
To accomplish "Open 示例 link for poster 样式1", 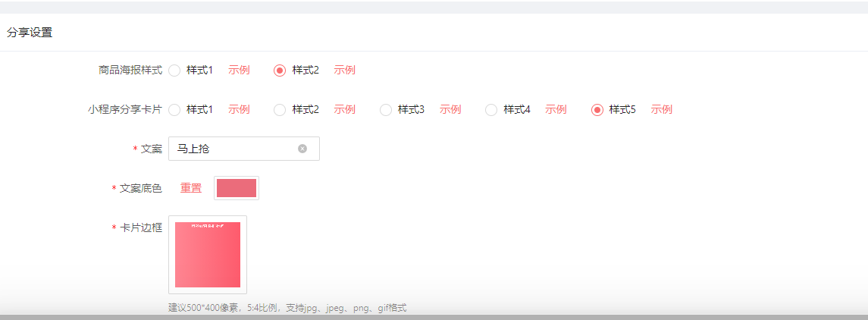I will 239,71.
